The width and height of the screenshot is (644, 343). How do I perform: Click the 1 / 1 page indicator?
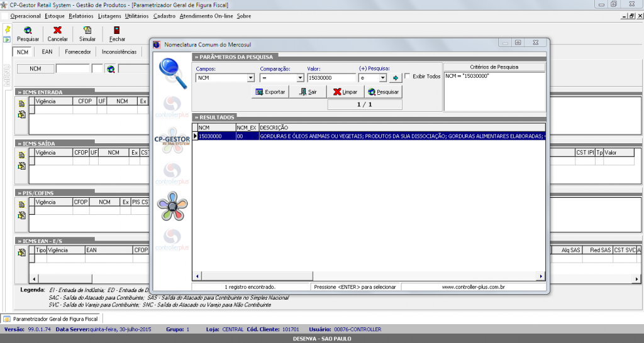point(364,104)
